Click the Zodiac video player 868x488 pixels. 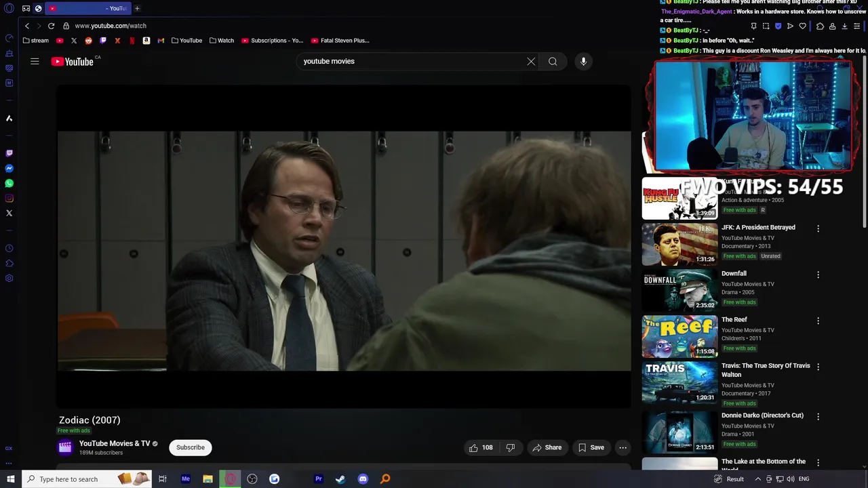coord(344,245)
